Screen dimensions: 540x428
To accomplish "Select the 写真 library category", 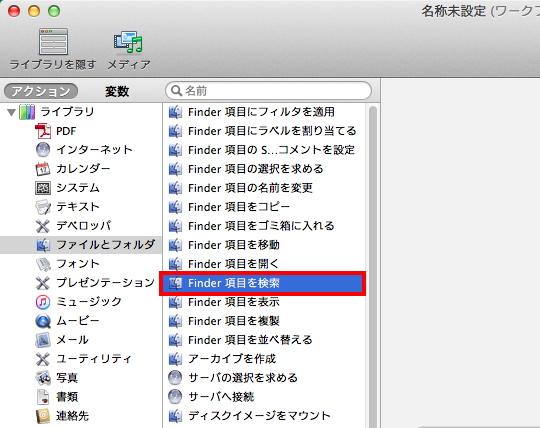I will pyautogui.click(x=67, y=378).
